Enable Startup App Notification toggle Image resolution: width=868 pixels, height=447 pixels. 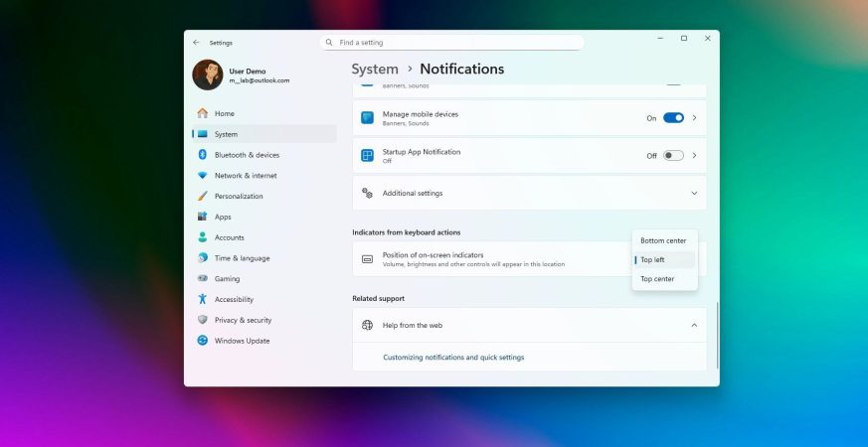673,155
